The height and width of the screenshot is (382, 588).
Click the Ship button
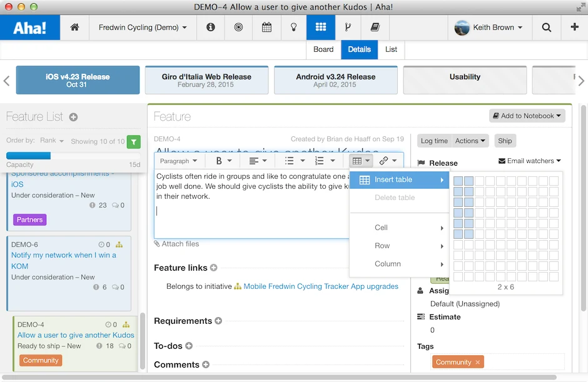pos(505,141)
